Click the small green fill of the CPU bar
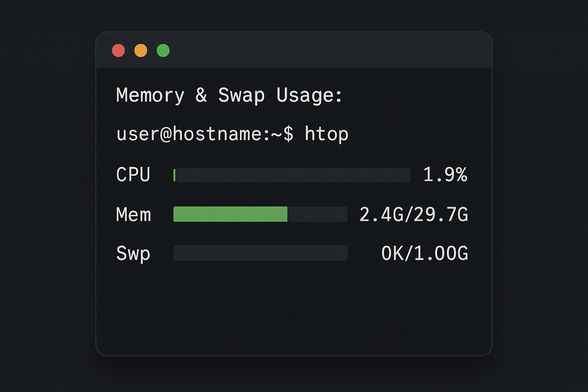Screen dimensions: 588x392 tap(175, 175)
